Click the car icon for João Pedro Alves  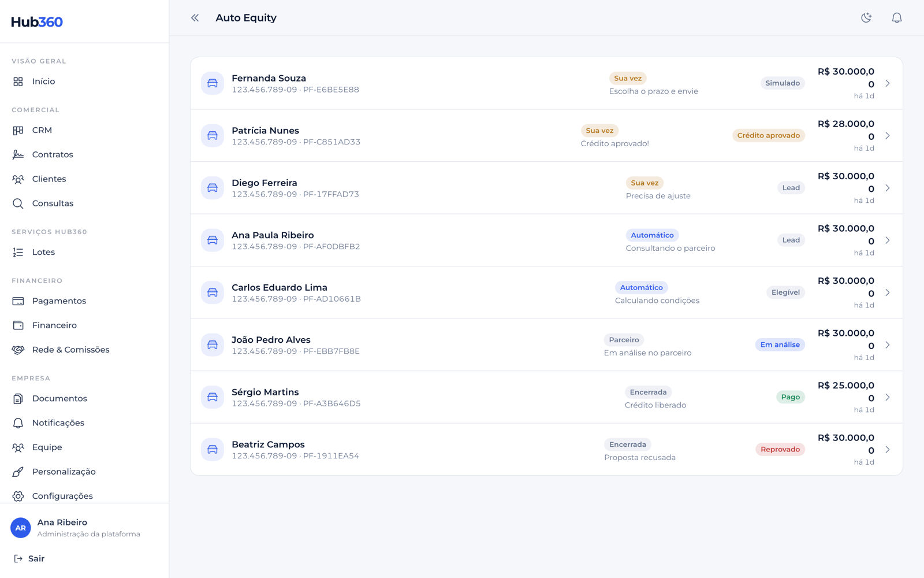click(213, 345)
